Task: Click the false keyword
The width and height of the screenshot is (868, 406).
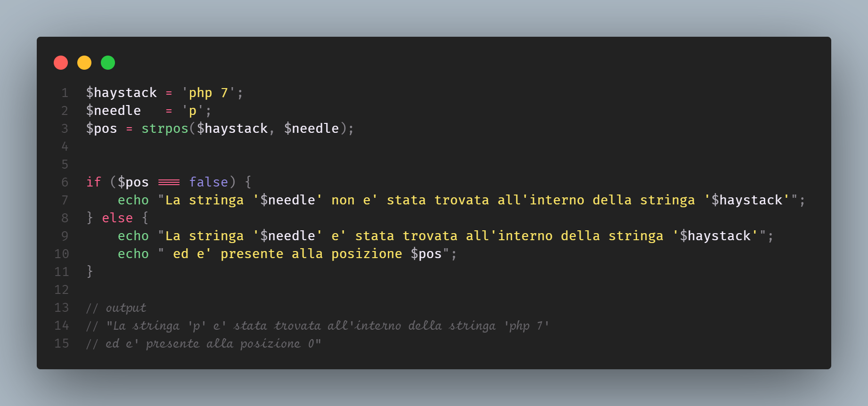Action: (208, 182)
